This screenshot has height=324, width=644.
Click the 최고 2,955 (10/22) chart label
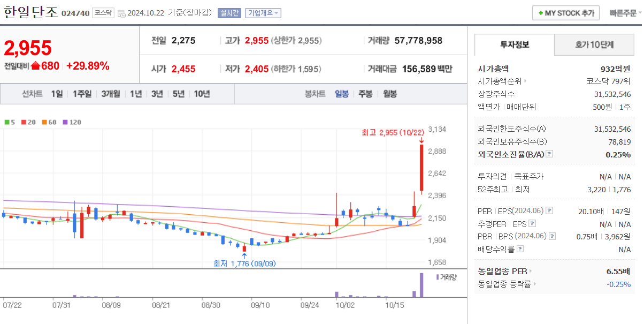coord(393,132)
